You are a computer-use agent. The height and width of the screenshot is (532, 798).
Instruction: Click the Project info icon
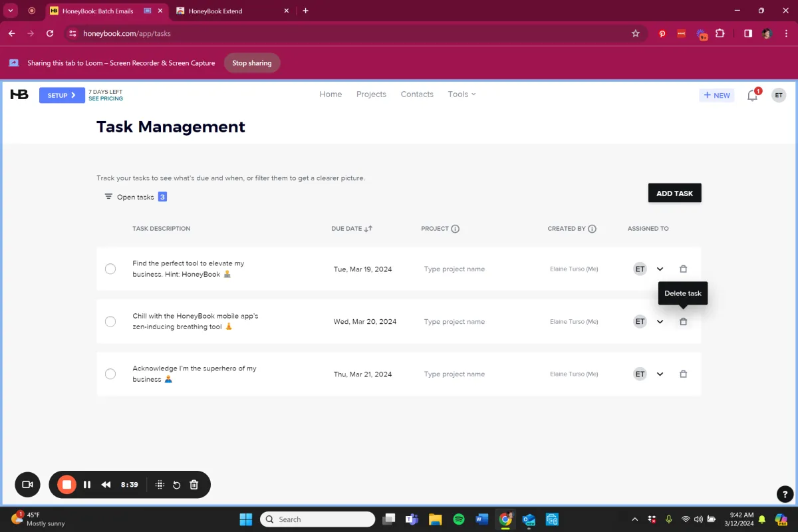point(456,229)
